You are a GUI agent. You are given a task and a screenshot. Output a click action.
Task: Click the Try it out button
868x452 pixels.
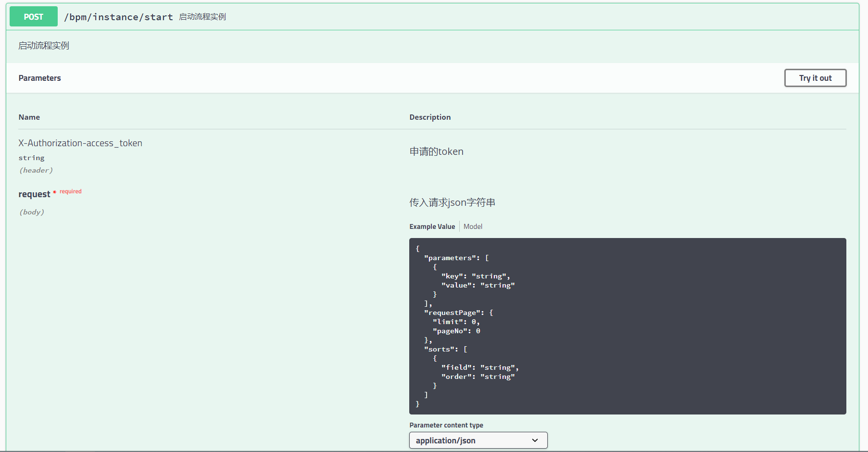point(815,78)
